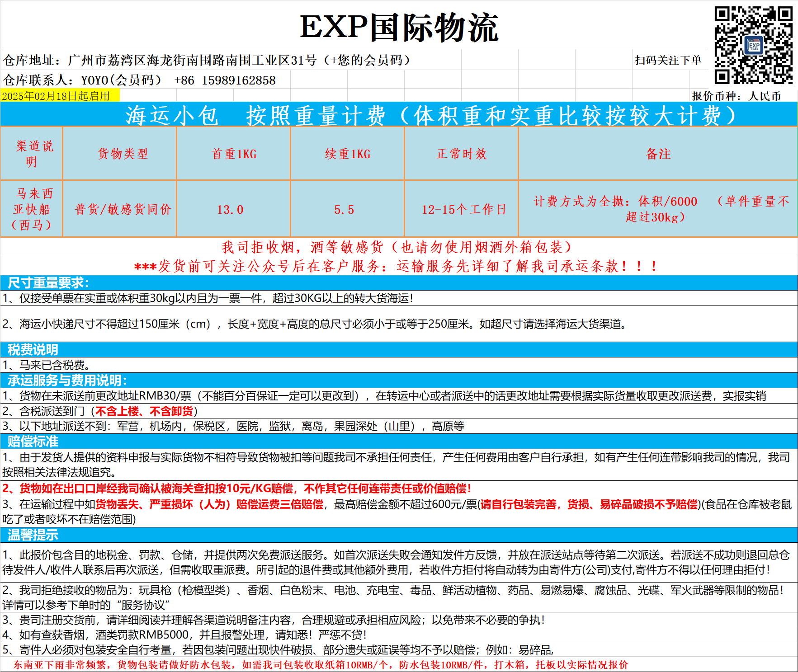Click the 由于发货人提供的资料申报 compensation line
The width and height of the screenshot is (798, 672).
[399, 465]
